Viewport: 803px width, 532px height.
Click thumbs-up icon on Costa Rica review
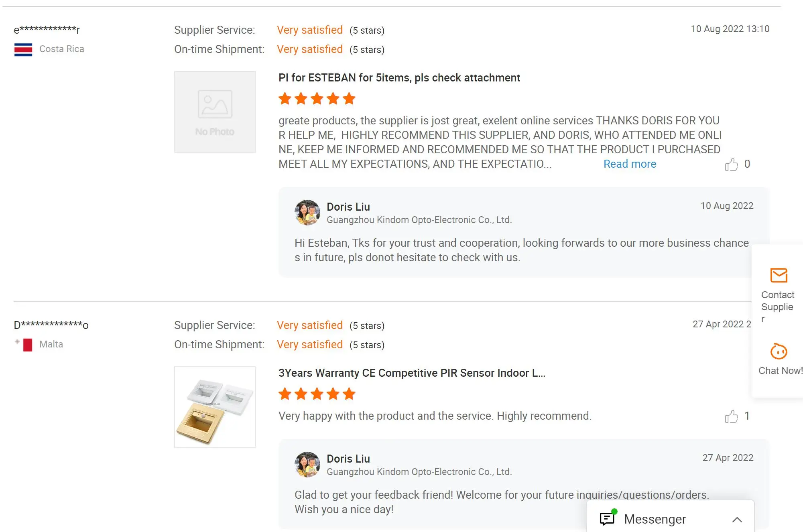coord(731,164)
